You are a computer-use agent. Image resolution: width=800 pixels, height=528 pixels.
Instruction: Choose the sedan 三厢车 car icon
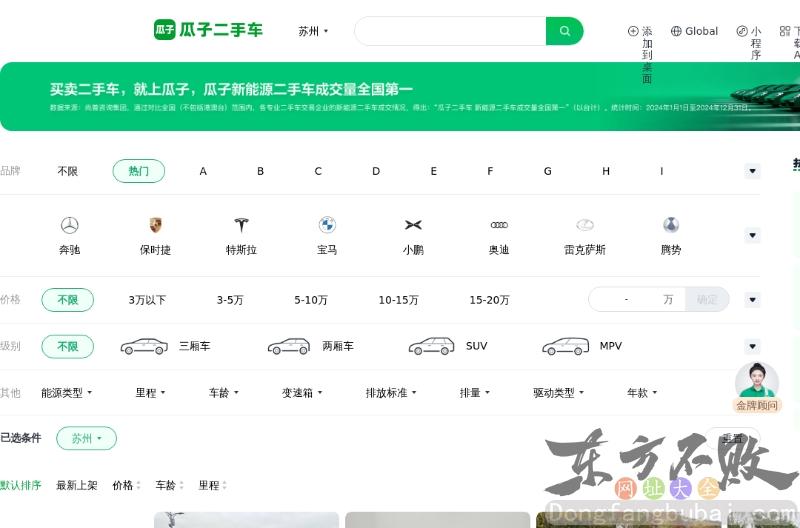click(x=144, y=346)
